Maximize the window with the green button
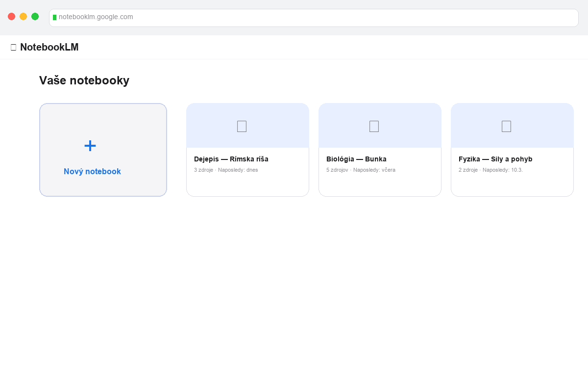The width and height of the screenshot is (588, 368). click(x=35, y=17)
